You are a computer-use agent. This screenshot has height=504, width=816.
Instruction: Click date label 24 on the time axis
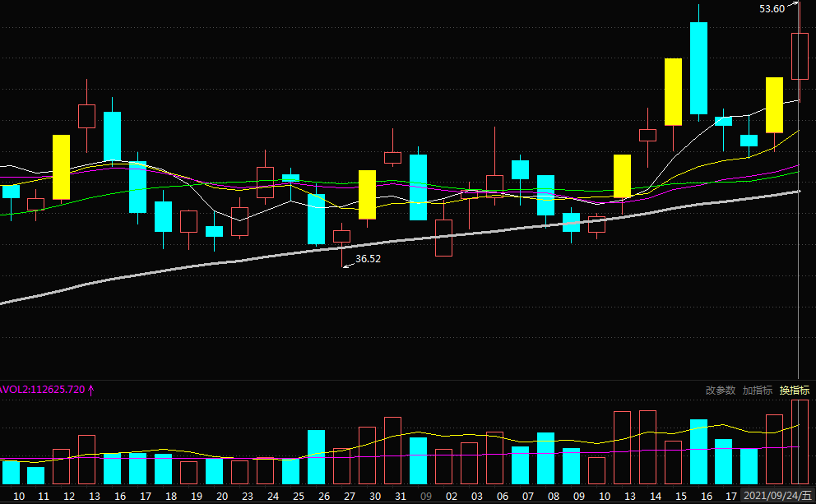(x=273, y=497)
